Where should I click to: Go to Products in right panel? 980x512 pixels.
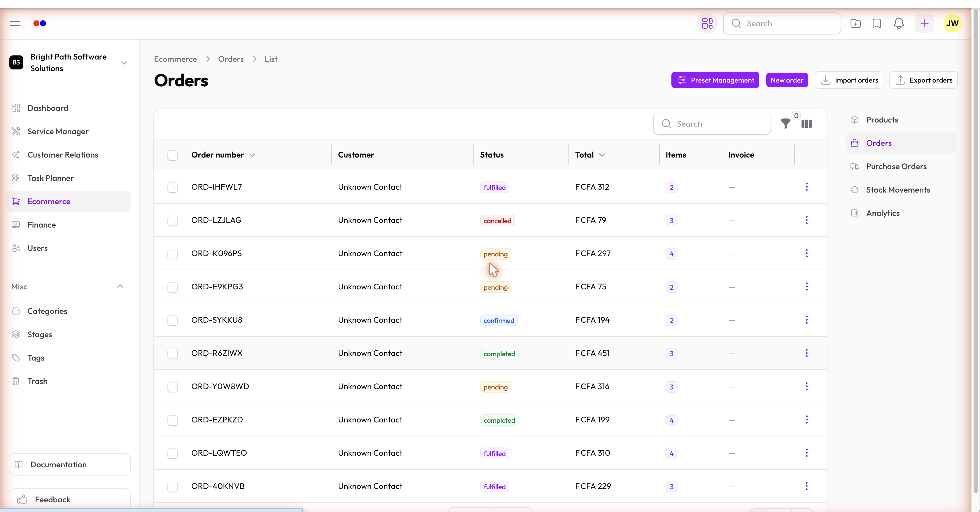(901, 120)
